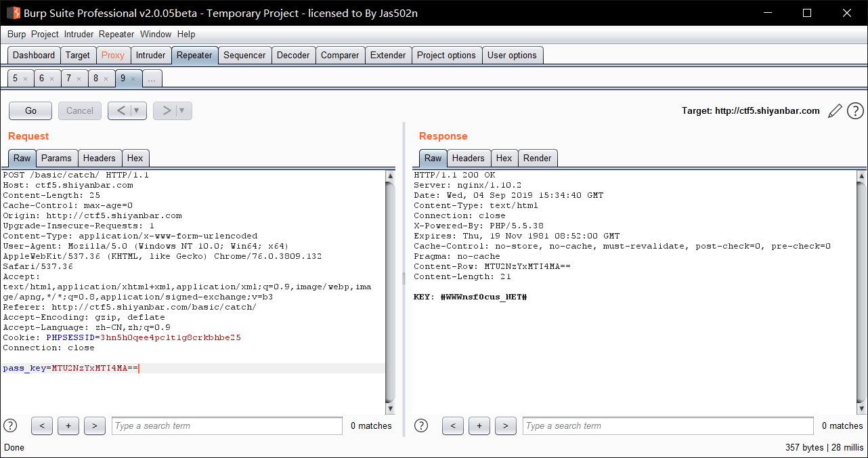Viewport: 868px width, 458px height.
Task: Open the Project options tab
Action: [446, 56]
